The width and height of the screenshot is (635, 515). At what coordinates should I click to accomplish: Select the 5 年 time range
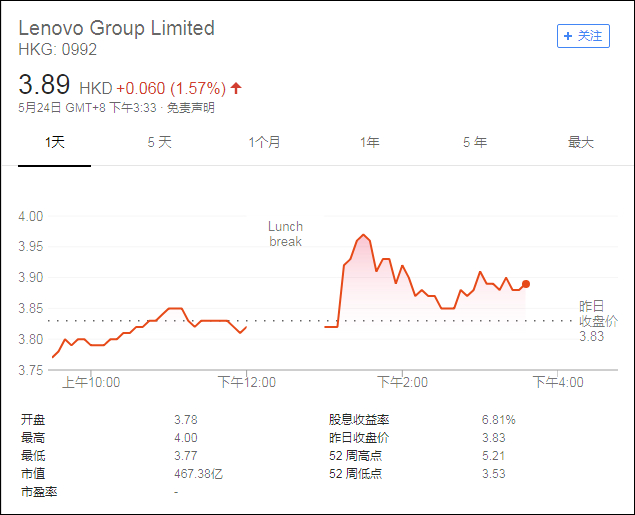[x=475, y=142]
